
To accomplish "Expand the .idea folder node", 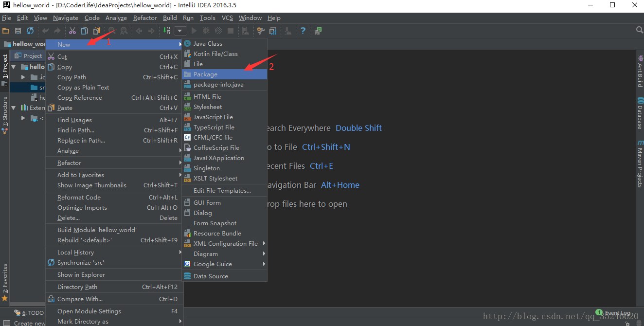I will (23, 77).
